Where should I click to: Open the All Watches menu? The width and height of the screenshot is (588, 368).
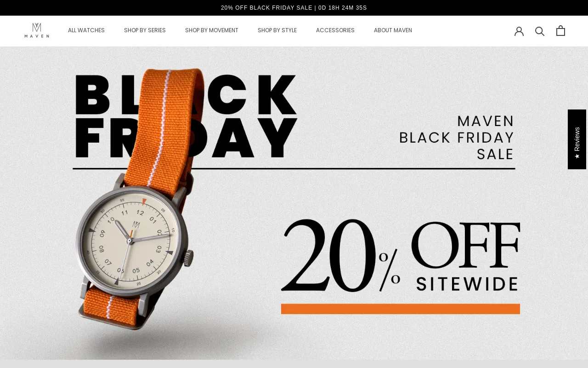tap(86, 30)
